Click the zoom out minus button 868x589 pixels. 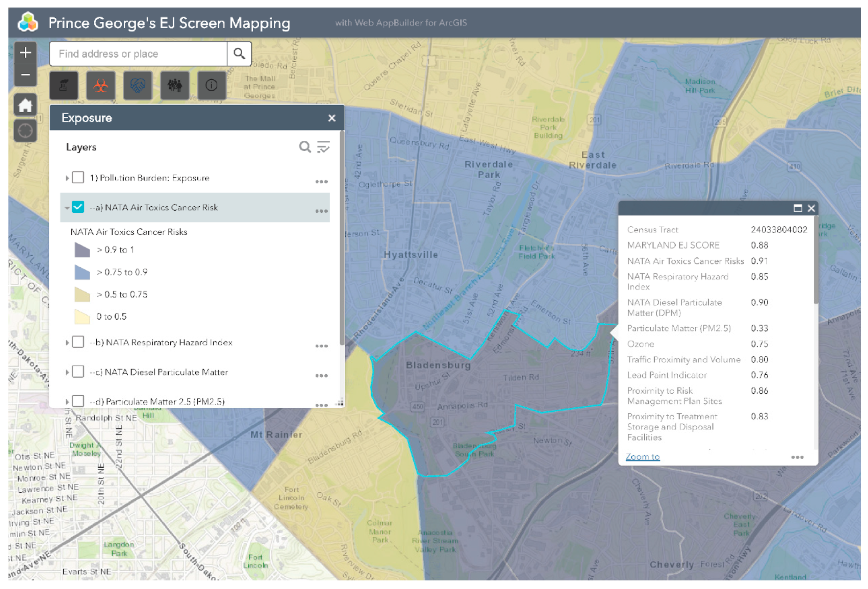click(x=25, y=75)
